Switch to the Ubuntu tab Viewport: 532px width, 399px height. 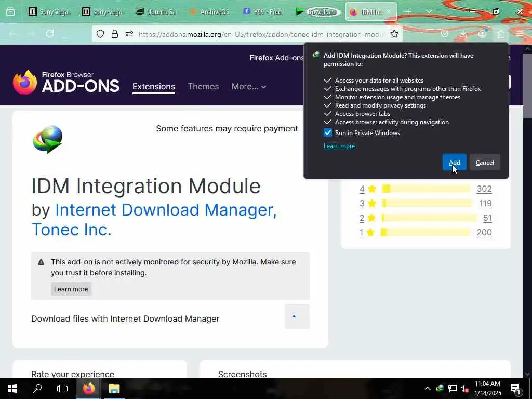156,11
